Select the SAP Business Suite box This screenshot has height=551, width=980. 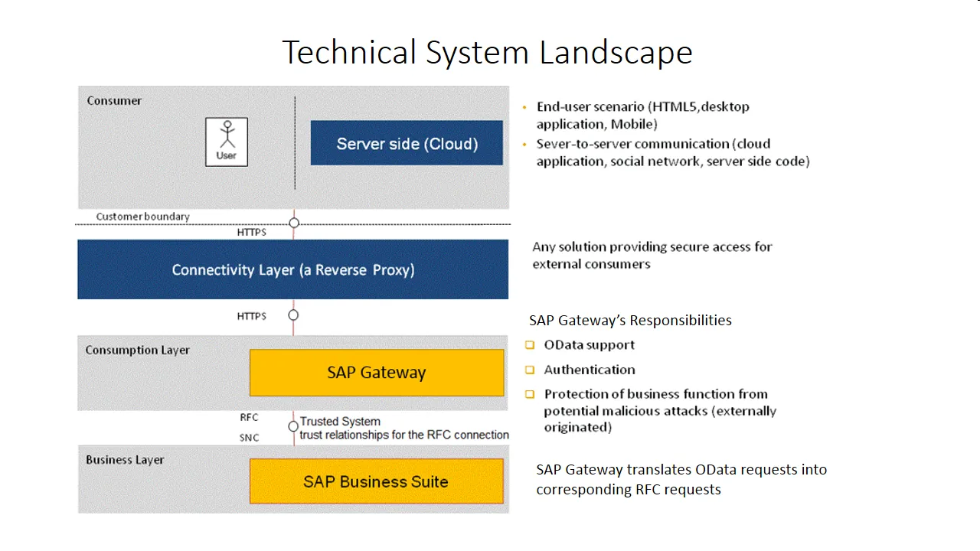tap(377, 481)
